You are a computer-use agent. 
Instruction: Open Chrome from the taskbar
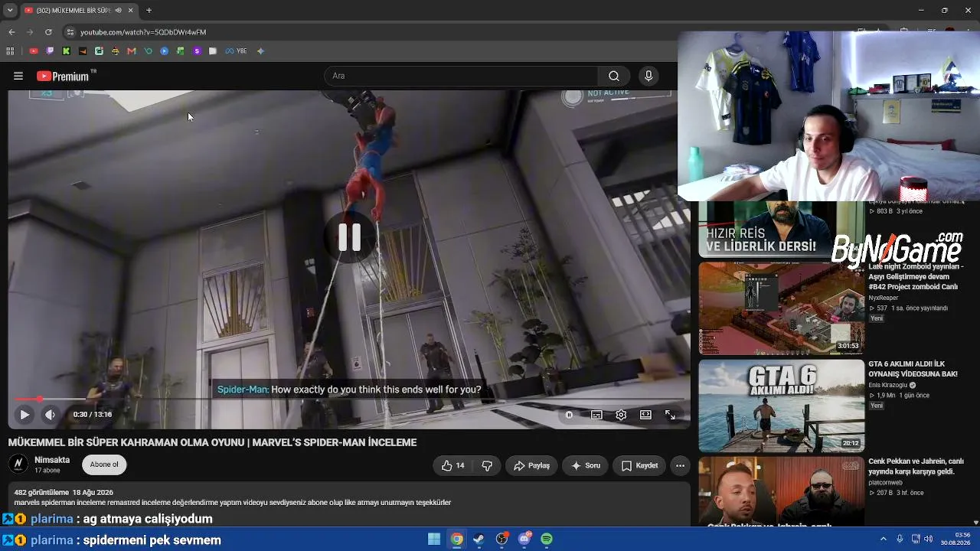pyautogui.click(x=456, y=540)
